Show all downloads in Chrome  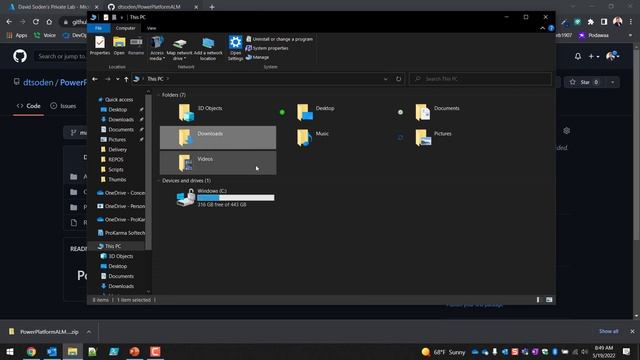pos(609,331)
